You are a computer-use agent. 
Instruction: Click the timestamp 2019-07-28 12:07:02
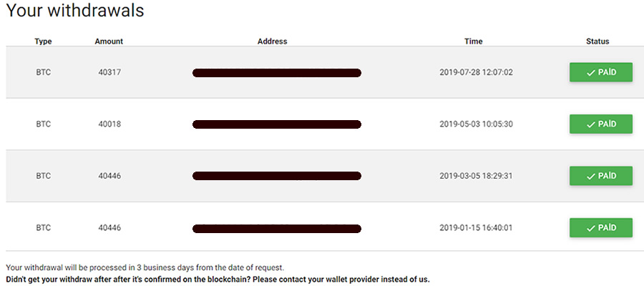point(476,72)
